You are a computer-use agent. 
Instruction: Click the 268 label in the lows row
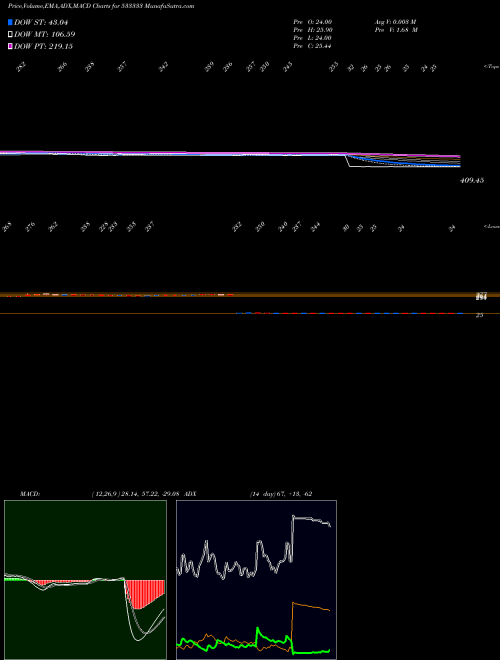pyautogui.click(x=8, y=228)
